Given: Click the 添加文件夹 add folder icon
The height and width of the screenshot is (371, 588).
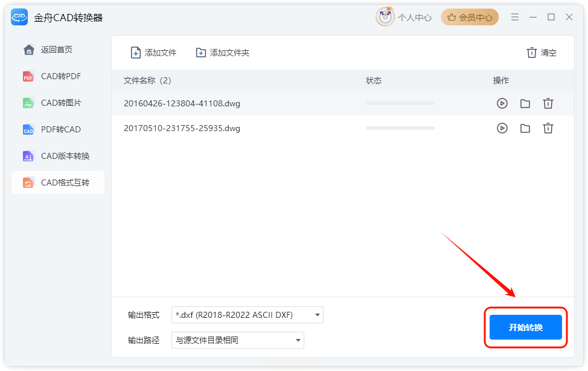Looking at the screenshot, I should coord(201,53).
